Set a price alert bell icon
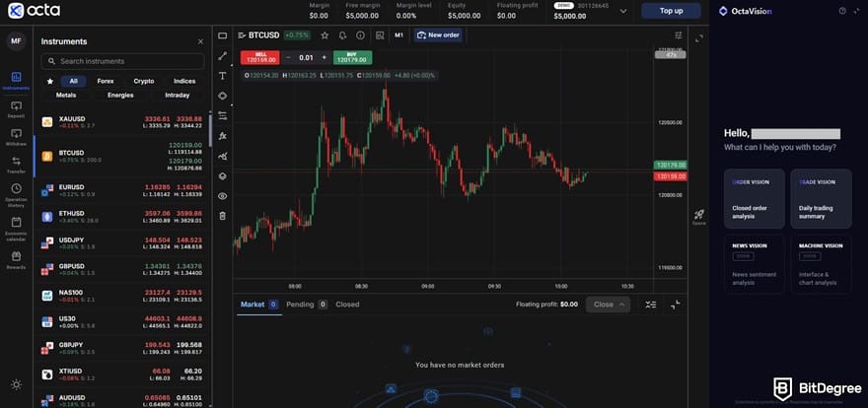The height and width of the screenshot is (408, 868). click(x=342, y=35)
